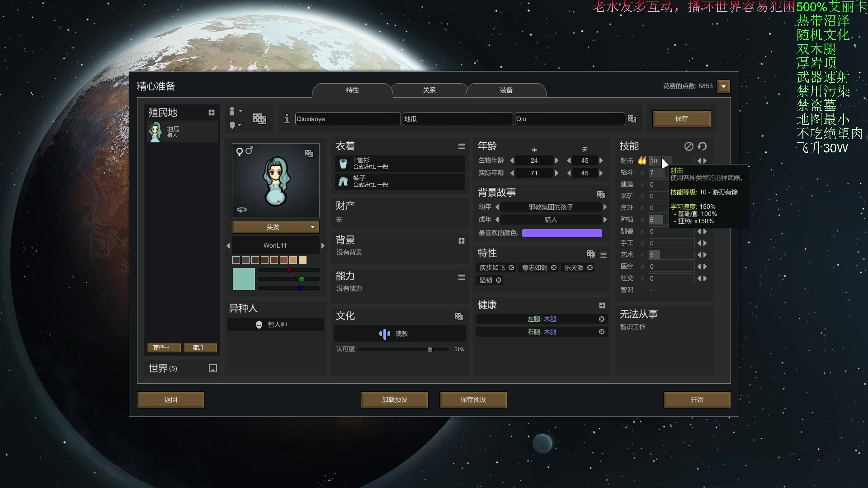Click the first name field Qiuxiaoye

(x=348, y=119)
